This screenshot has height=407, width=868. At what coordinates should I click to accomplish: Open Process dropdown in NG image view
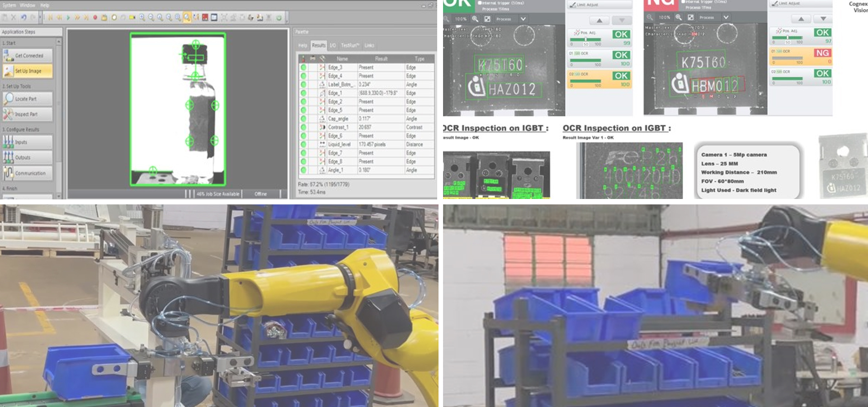[726, 17]
